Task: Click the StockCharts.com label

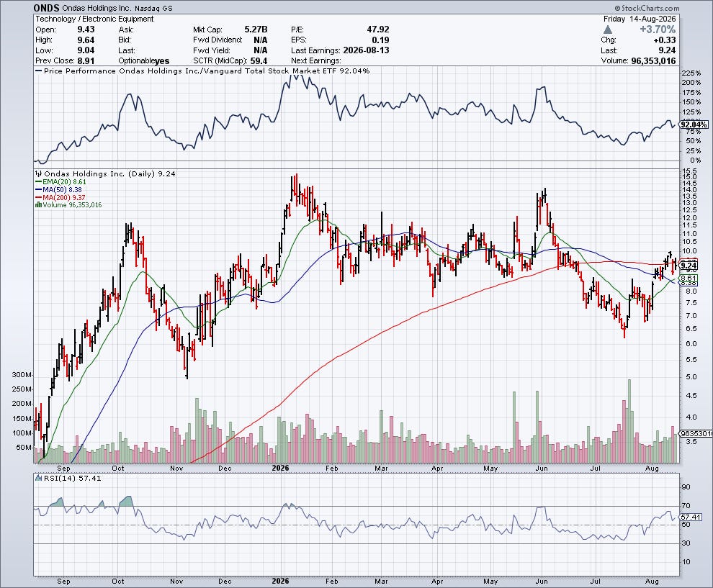Action: [x=647, y=8]
